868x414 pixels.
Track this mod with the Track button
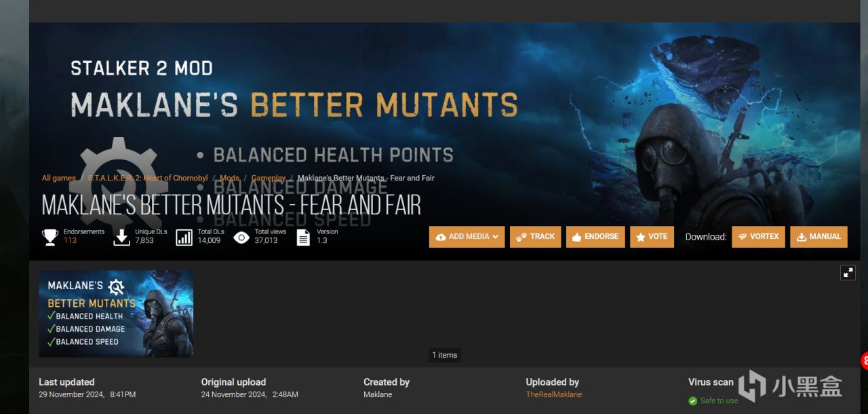click(535, 237)
